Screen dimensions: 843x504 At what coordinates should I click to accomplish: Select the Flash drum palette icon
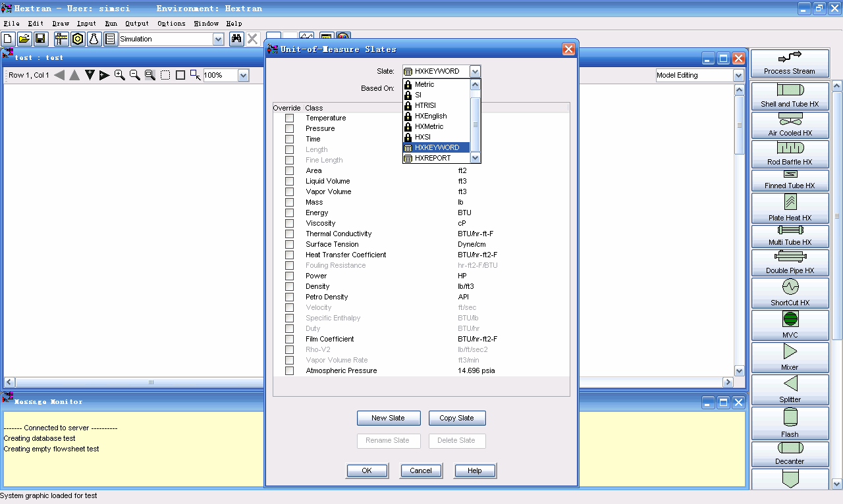tap(790, 423)
